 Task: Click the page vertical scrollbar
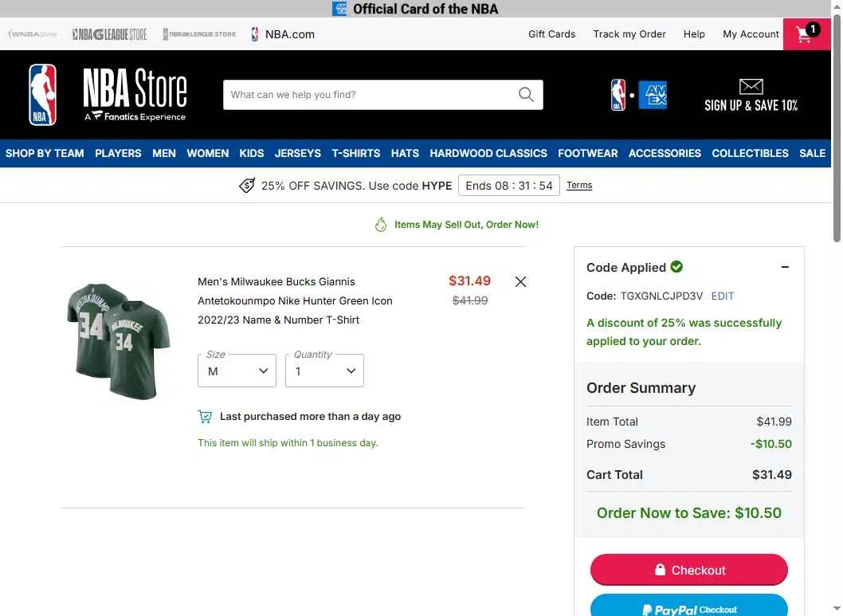[x=837, y=129]
